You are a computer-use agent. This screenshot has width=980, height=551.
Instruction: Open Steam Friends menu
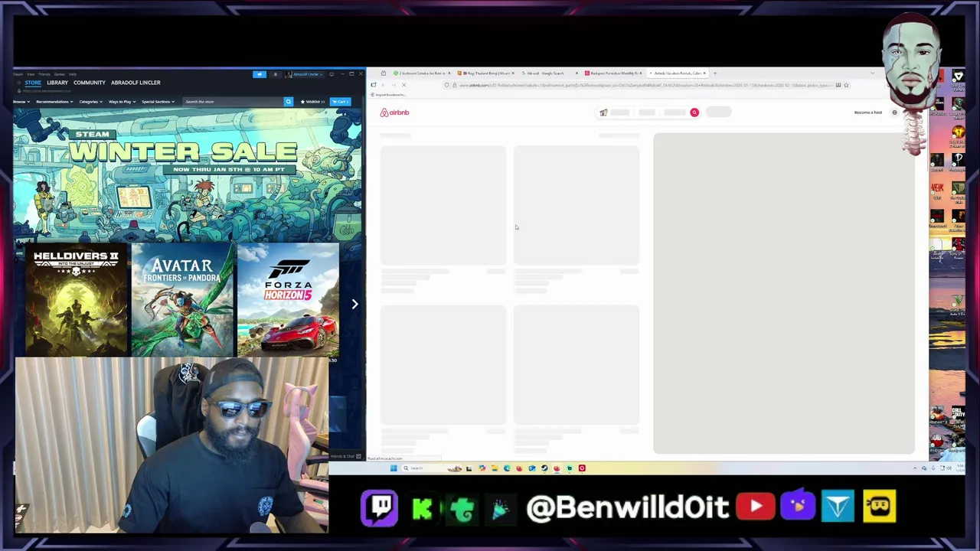pyautogui.click(x=44, y=74)
